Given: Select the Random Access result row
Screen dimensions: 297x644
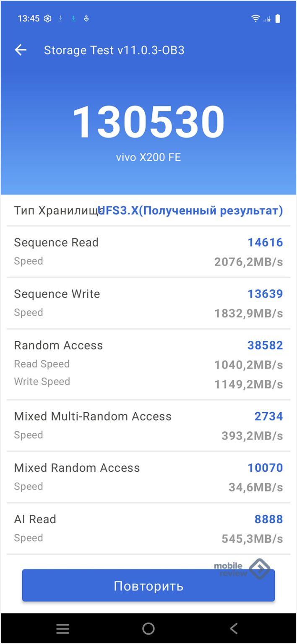Looking at the screenshot, I should tap(148, 364).
